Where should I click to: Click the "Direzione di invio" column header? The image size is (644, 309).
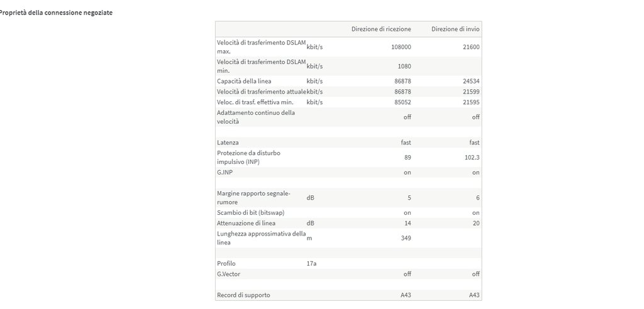[x=456, y=29]
